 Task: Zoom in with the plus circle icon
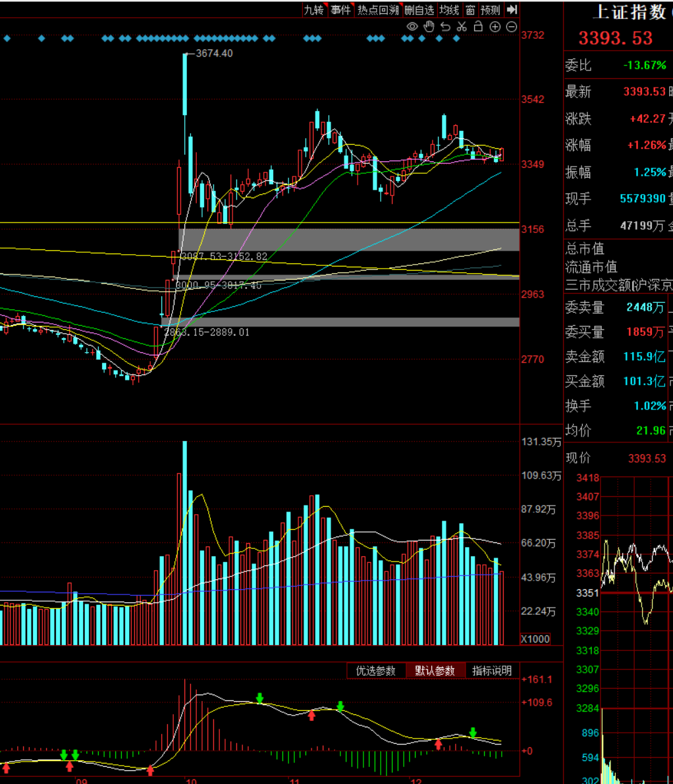click(x=495, y=26)
